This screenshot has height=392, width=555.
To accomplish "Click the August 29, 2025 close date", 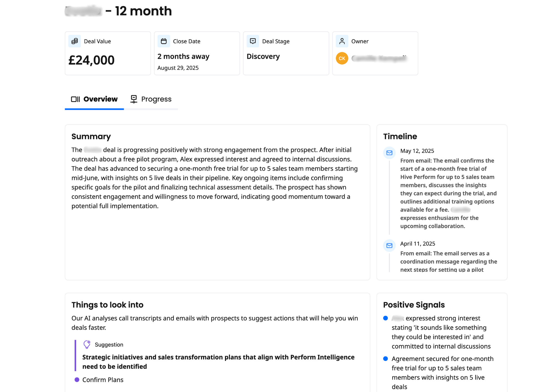I will (x=178, y=68).
